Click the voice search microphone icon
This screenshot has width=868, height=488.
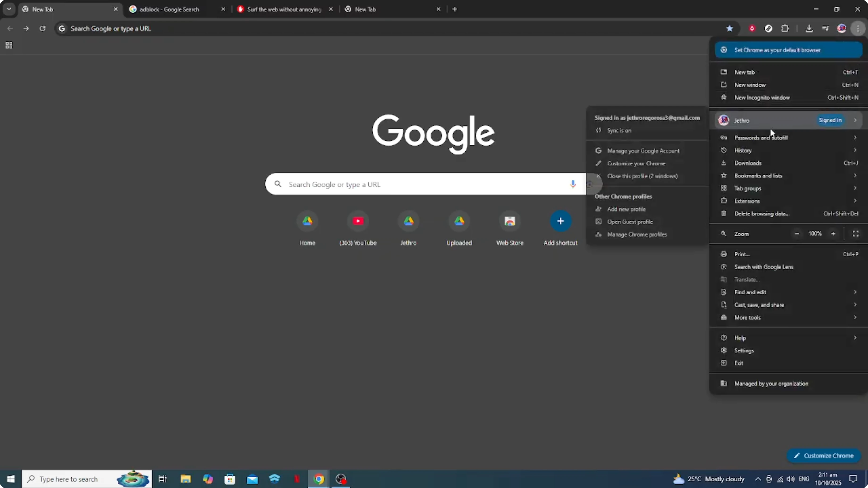pos(572,184)
